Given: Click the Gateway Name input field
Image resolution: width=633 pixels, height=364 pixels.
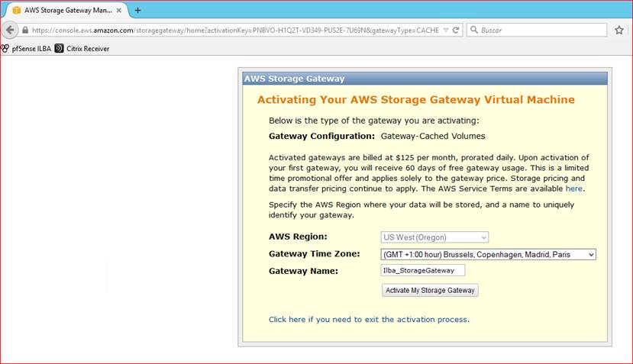Looking at the screenshot, I should coord(423,270).
